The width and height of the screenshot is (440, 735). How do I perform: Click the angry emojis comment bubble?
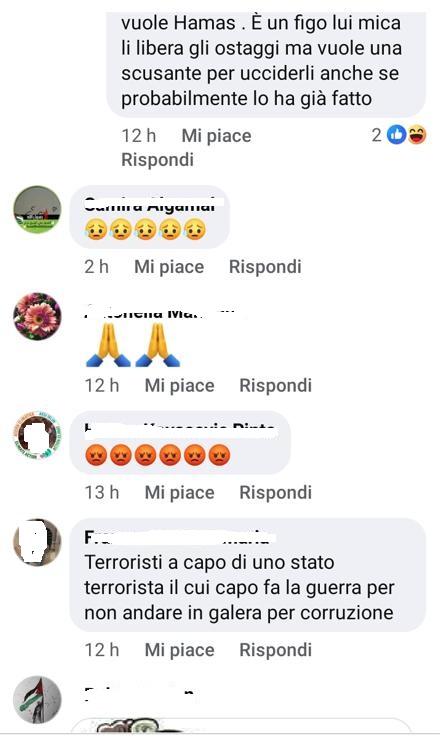pyautogui.click(x=180, y=443)
